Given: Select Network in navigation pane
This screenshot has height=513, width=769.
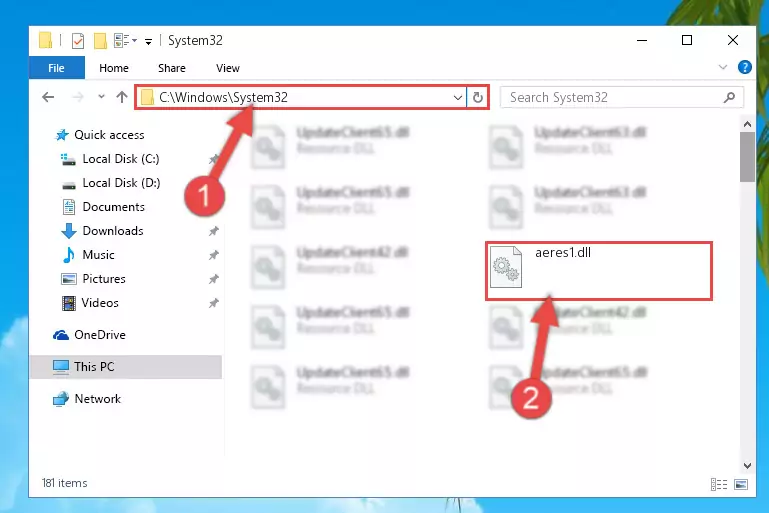Looking at the screenshot, I should click(x=97, y=399).
